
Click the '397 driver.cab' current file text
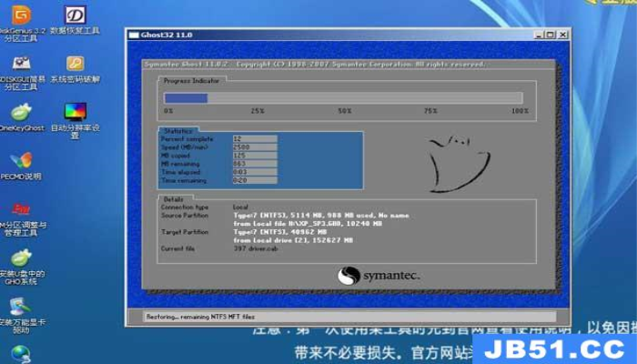pyautogui.click(x=256, y=248)
